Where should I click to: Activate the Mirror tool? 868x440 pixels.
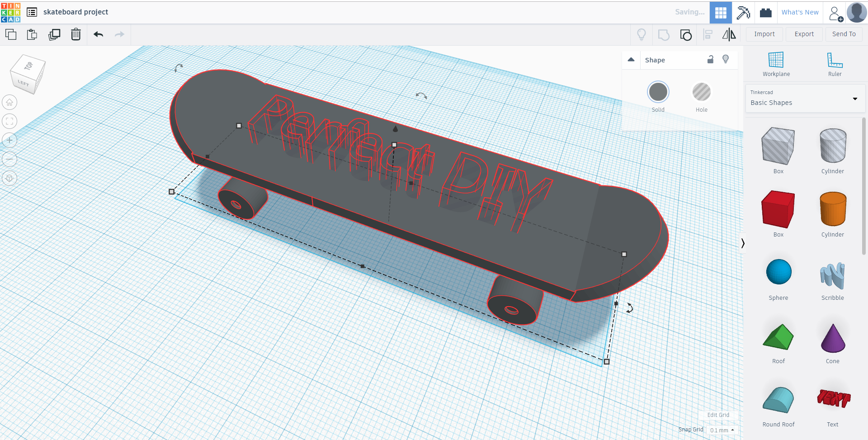[x=729, y=34]
